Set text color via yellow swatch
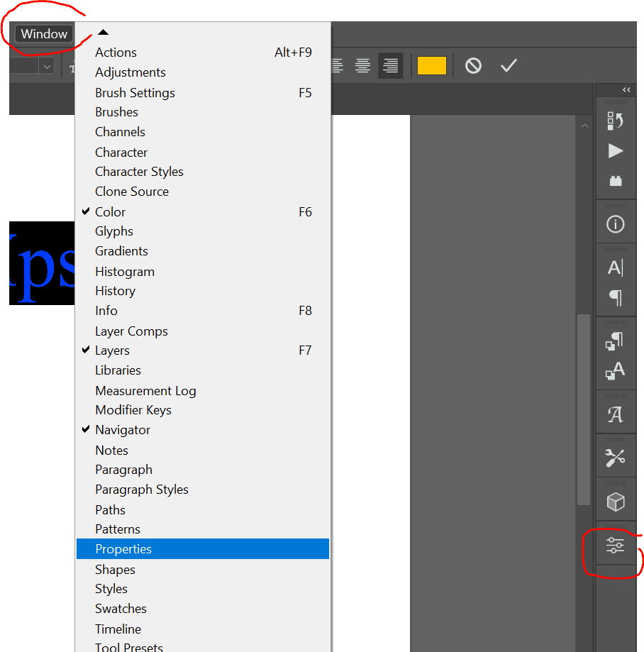The height and width of the screenshot is (652, 644). pyautogui.click(x=431, y=66)
